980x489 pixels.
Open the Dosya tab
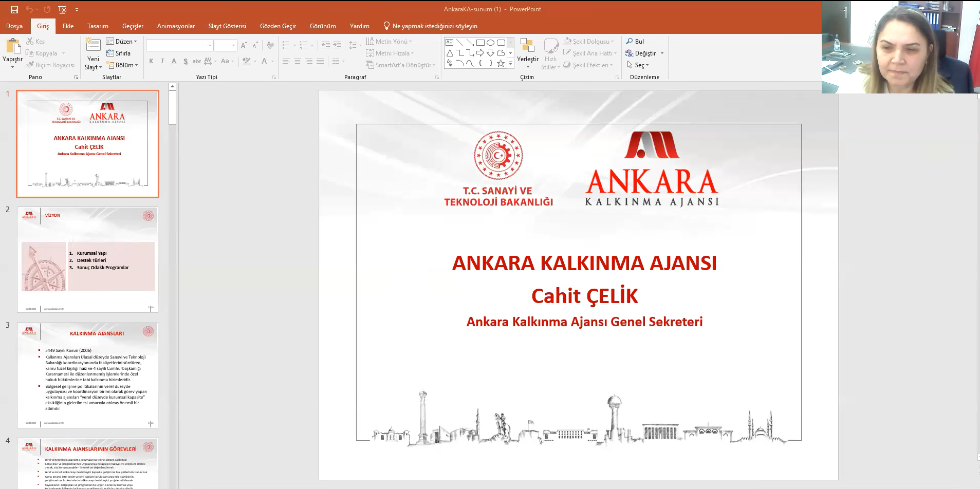pyautogui.click(x=14, y=26)
